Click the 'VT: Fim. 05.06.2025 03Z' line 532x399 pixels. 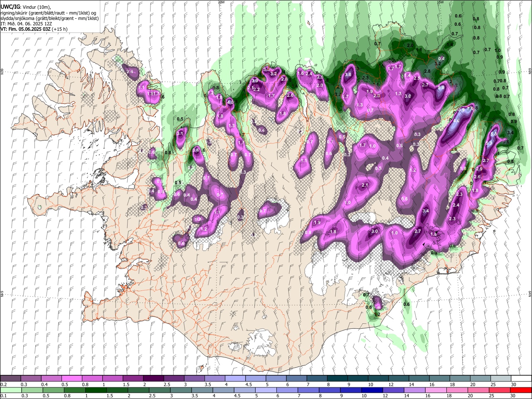(x=34, y=29)
